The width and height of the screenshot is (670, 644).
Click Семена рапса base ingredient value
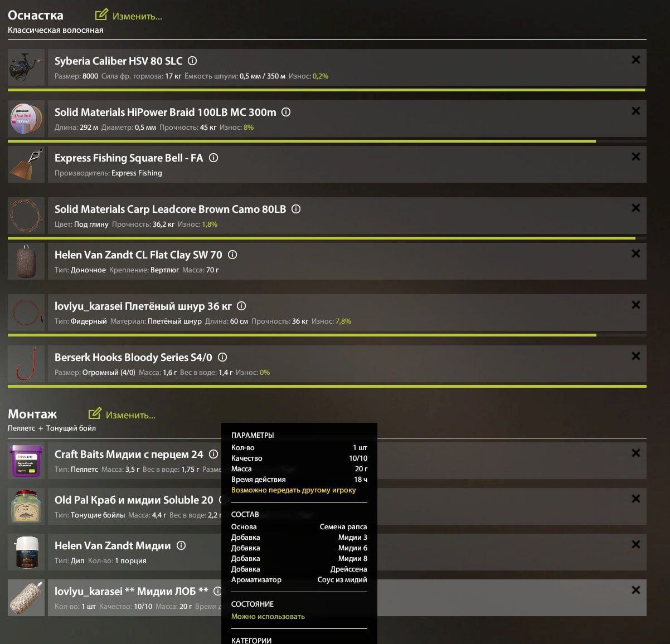coord(343,526)
